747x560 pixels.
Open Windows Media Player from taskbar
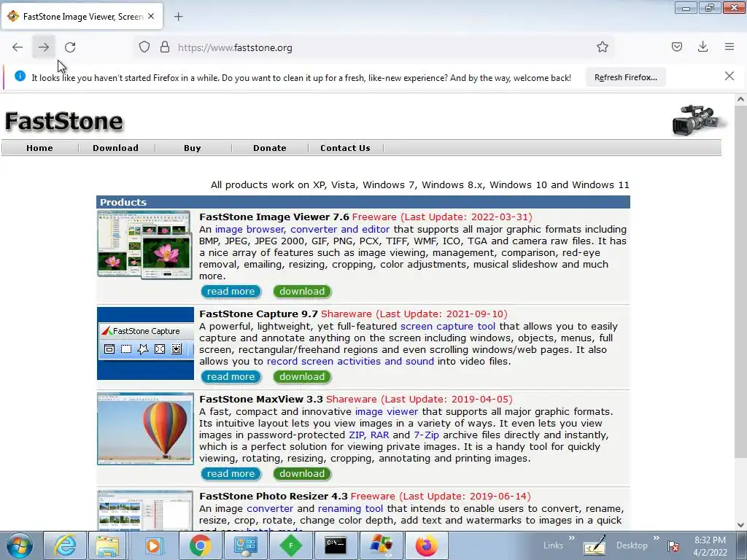[x=153, y=545]
